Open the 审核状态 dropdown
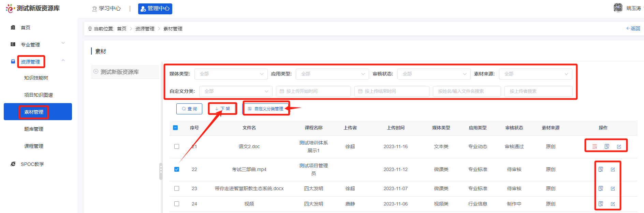The image size is (644, 213). pyautogui.click(x=434, y=74)
